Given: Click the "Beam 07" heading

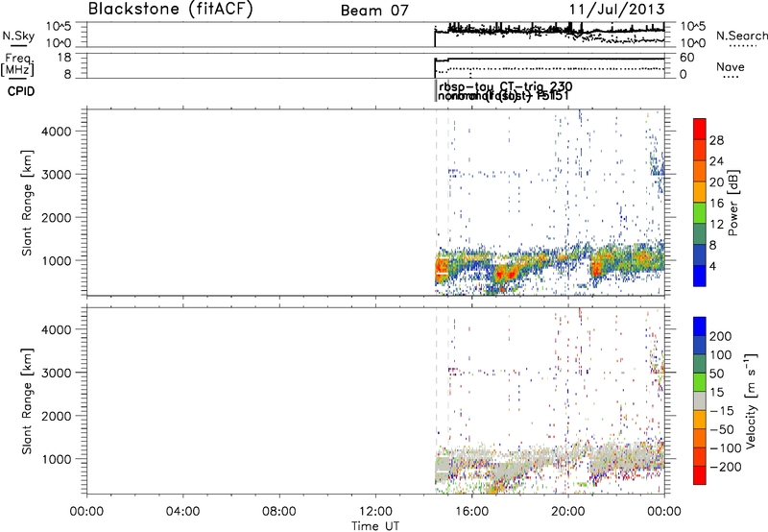Looking at the screenshot, I should click(374, 11).
